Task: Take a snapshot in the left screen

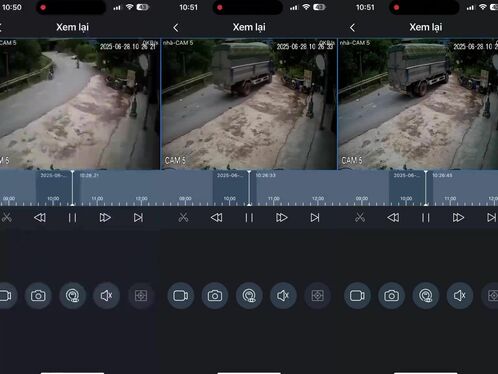Action: pos(38,296)
